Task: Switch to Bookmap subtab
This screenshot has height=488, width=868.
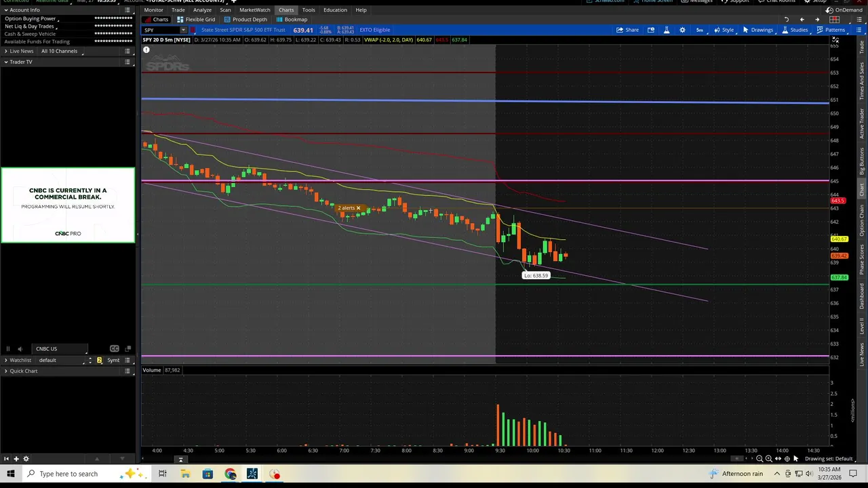Action: (292, 20)
